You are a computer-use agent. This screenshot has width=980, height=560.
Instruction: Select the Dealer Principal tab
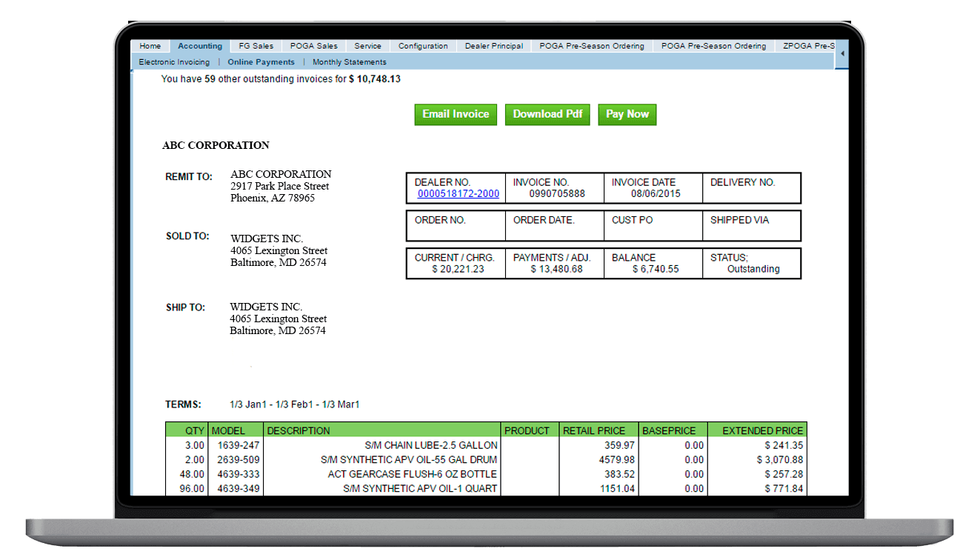(493, 45)
